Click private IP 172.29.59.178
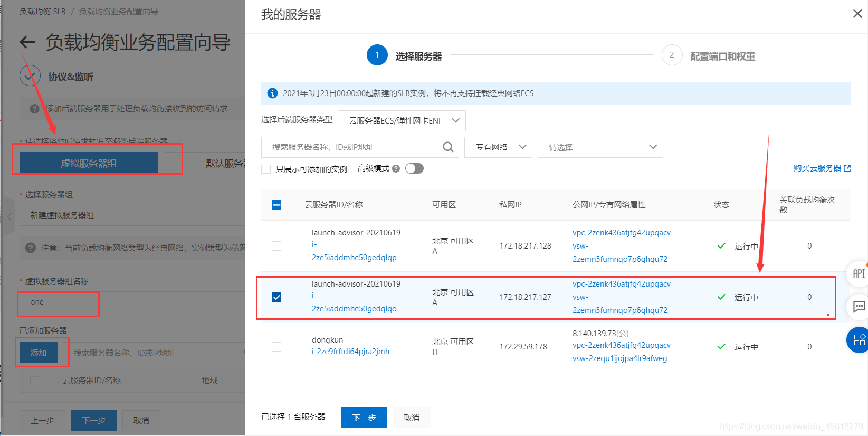The image size is (868, 436). coord(523,347)
